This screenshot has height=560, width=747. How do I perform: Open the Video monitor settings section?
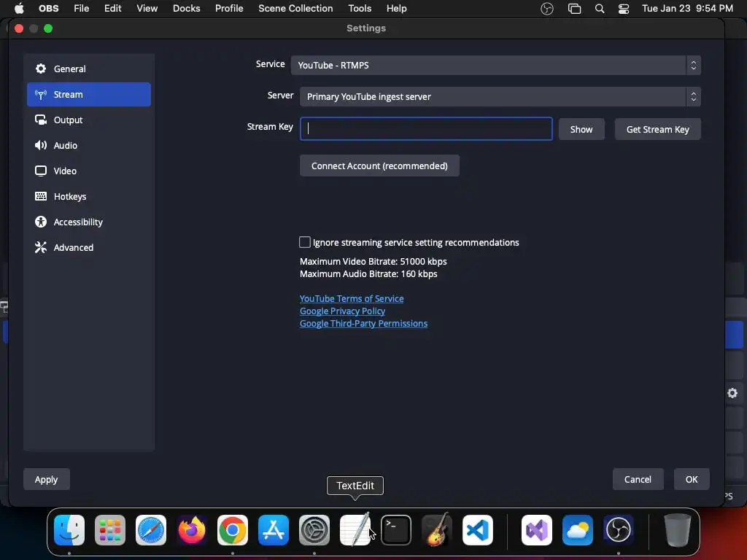pyautogui.click(x=88, y=171)
